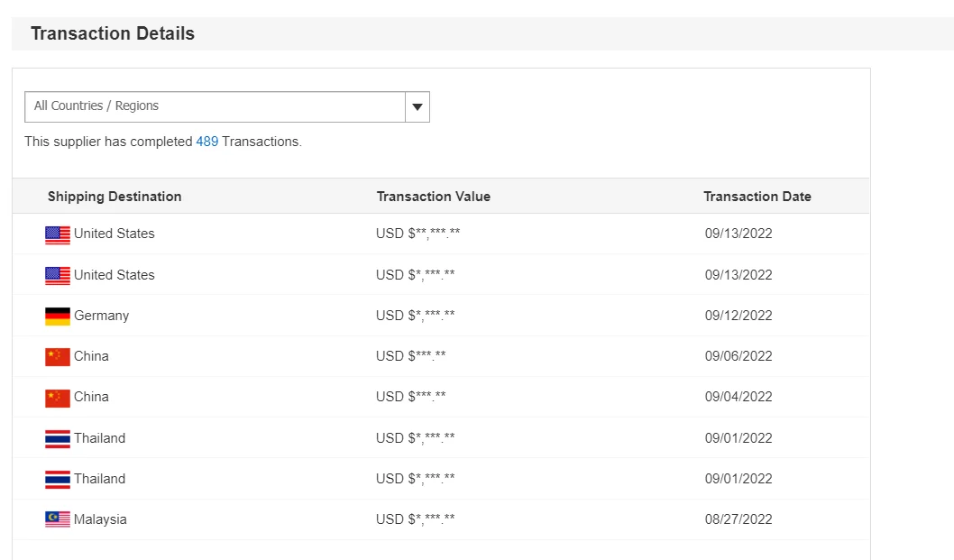Click the Transaction Details heading
The image size is (954, 560).
[113, 34]
